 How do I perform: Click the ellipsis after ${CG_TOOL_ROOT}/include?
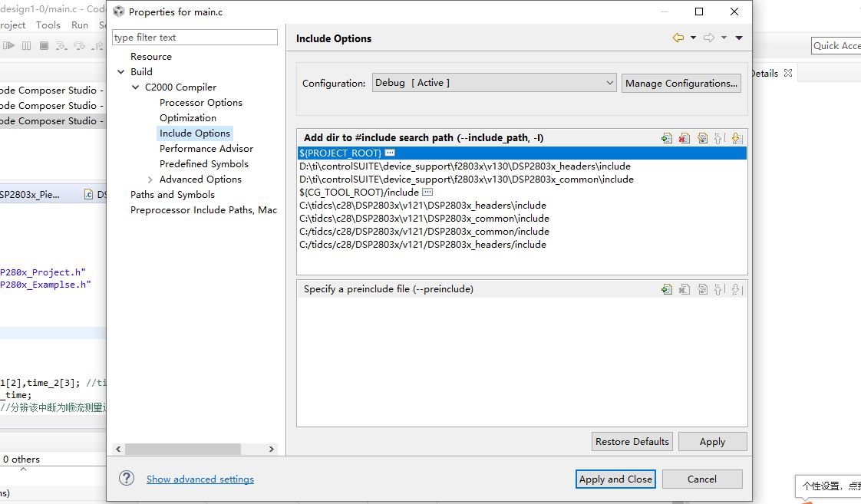tap(427, 192)
